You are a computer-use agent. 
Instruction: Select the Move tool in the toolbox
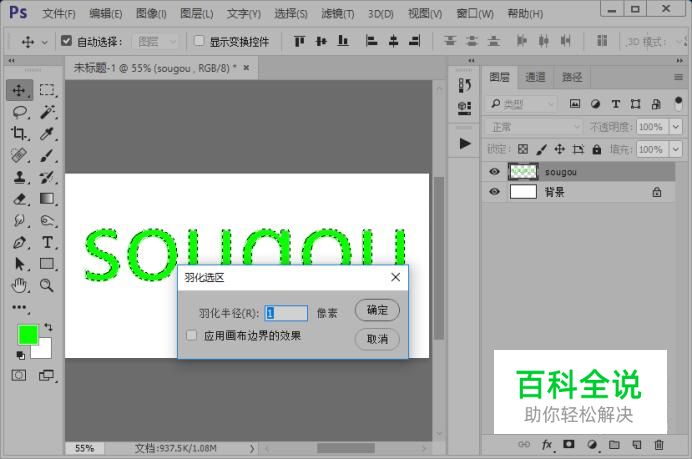pyautogui.click(x=19, y=90)
